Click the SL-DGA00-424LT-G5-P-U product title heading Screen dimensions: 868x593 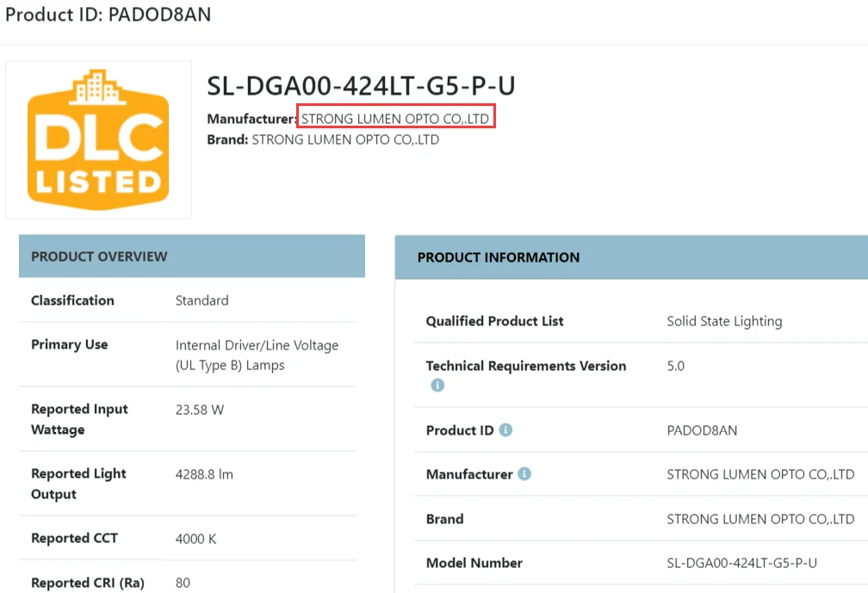coord(361,86)
